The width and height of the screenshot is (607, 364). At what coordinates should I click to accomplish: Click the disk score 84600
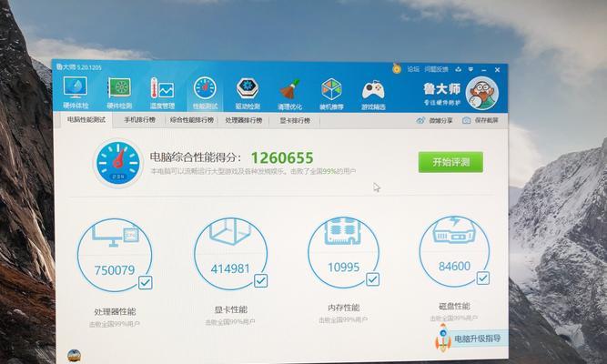tap(454, 266)
